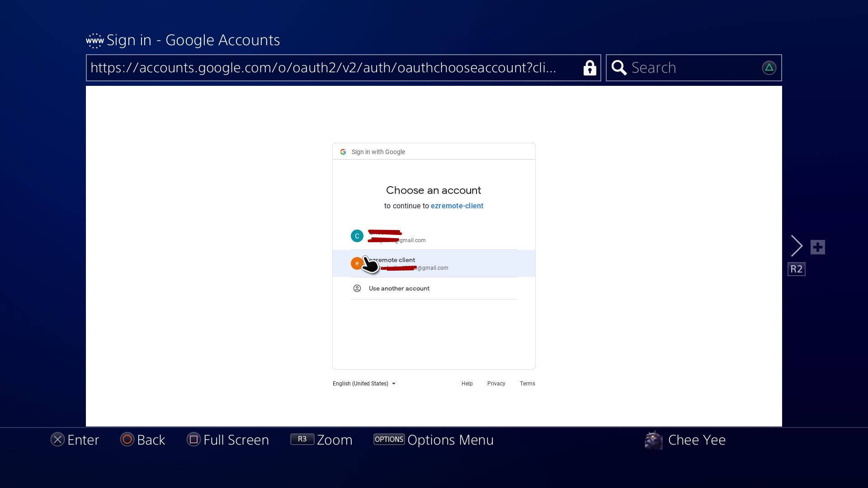
Task: Click the teal C account avatar
Action: (x=357, y=236)
